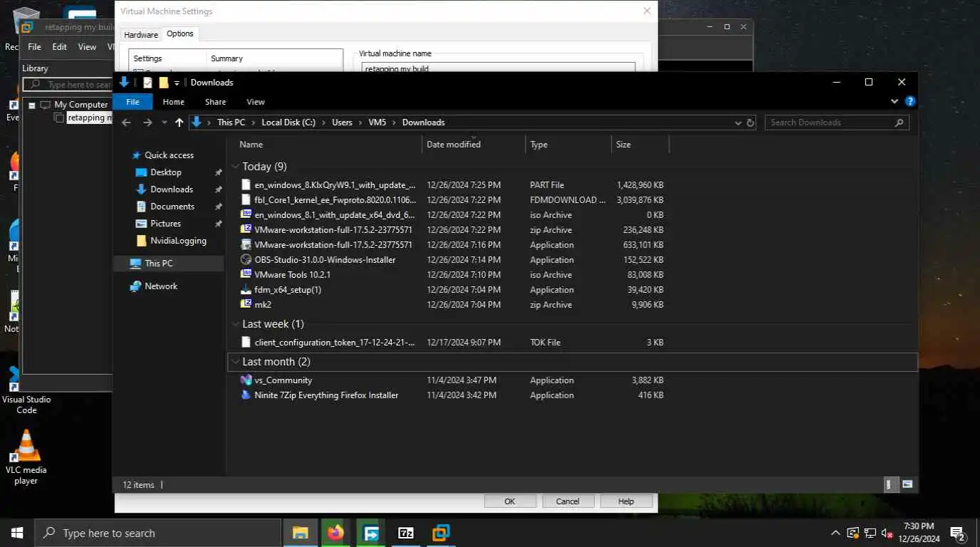This screenshot has width=980, height=547.
Task: Collapse the Last month (2) group
Action: [x=236, y=362]
